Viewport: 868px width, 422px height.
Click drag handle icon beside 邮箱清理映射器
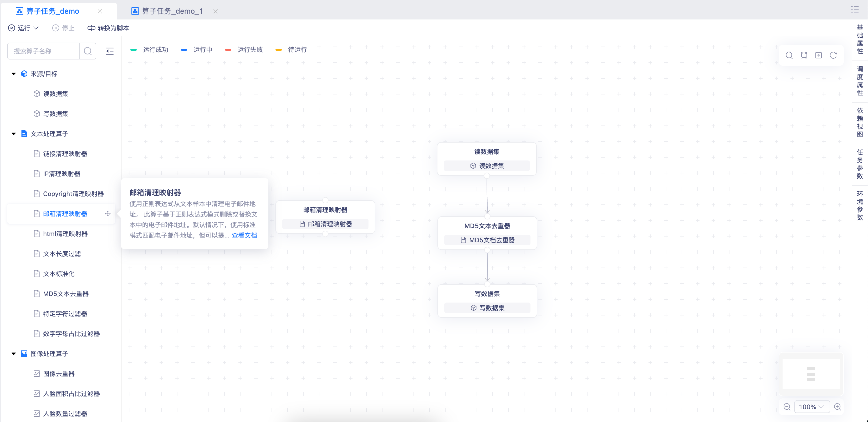(x=108, y=214)
